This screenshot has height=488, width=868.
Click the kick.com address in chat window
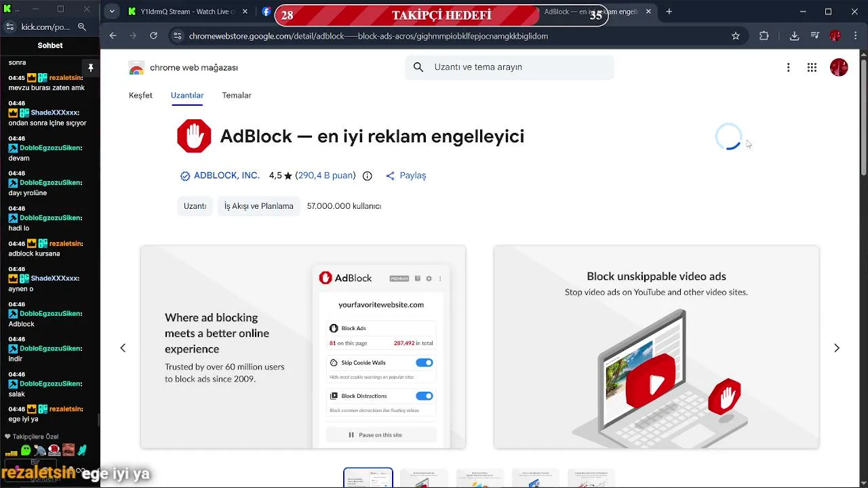(x=45, y=27)
